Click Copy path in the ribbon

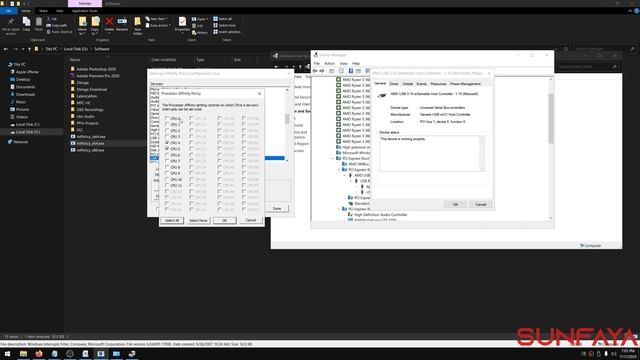pyautogui.click(x=57, y=25)
